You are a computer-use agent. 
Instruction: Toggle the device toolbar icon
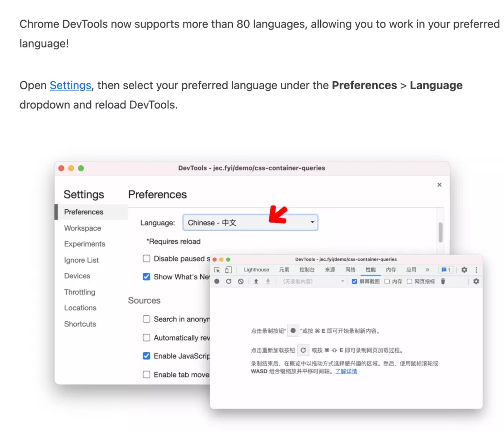click(x=227, y=270)
